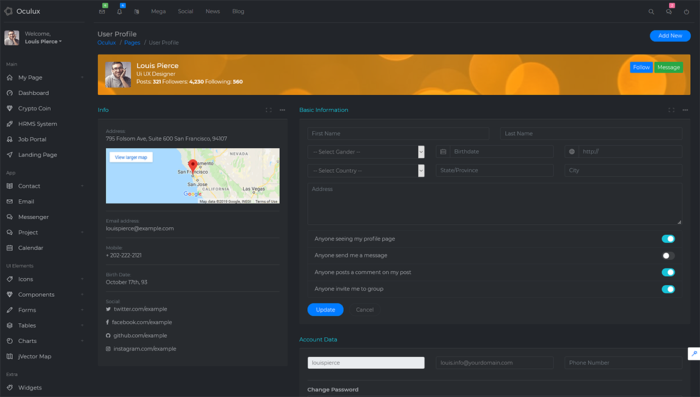Click the First Name input field
700x397 pixels.
click(x=398, y=134)
